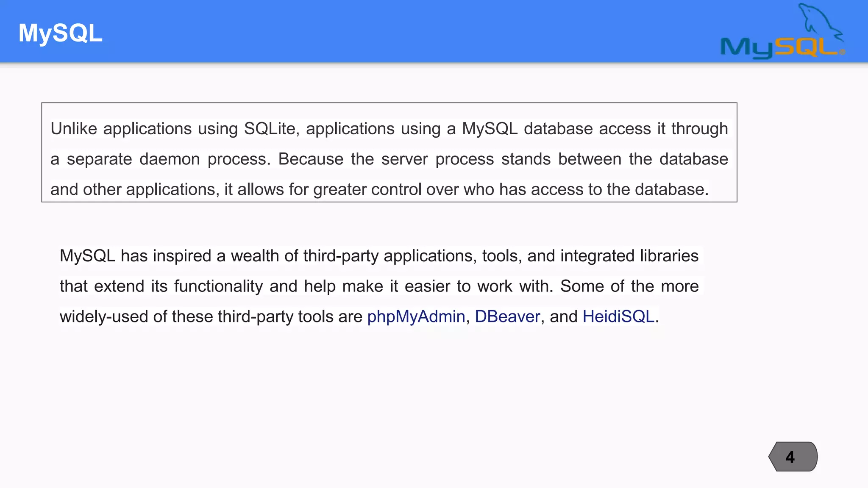Click text 'that extend its functionality'

click(x=161, y=286)
